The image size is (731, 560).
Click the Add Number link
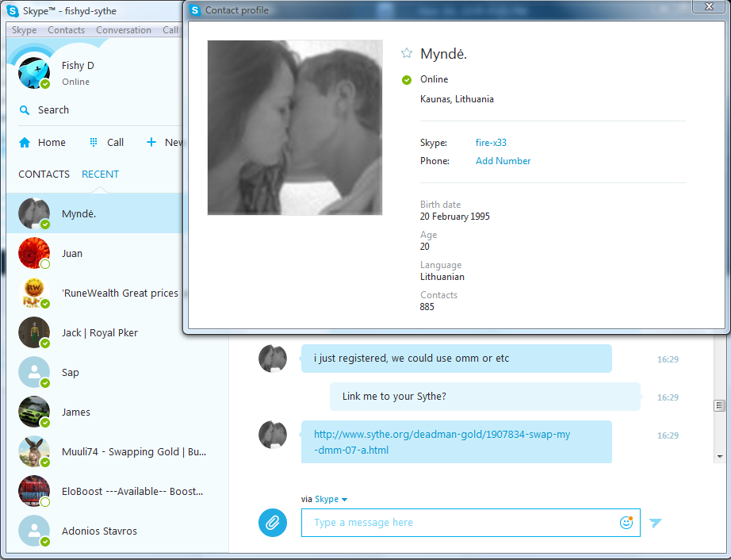coord(503,161)
